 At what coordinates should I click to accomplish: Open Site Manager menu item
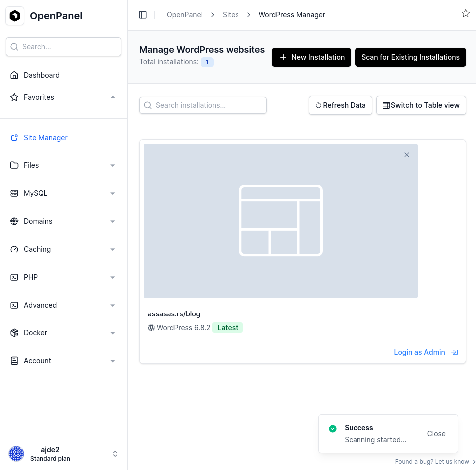45,138
